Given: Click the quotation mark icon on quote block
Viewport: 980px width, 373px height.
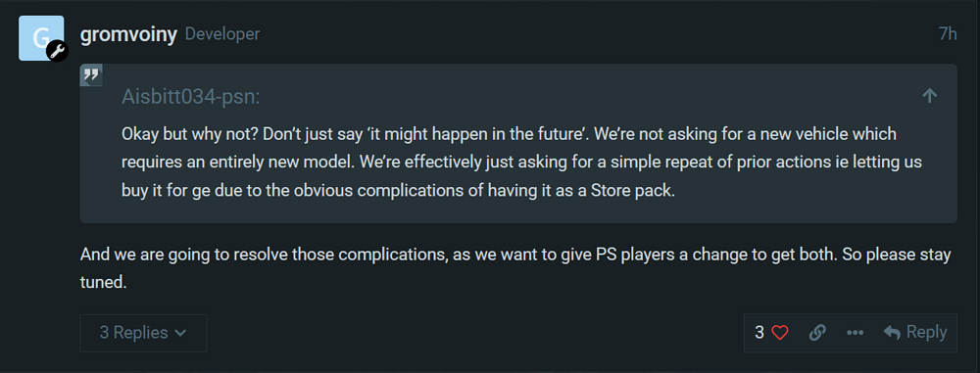Looking at the screenshot, I should coord(91,75).
